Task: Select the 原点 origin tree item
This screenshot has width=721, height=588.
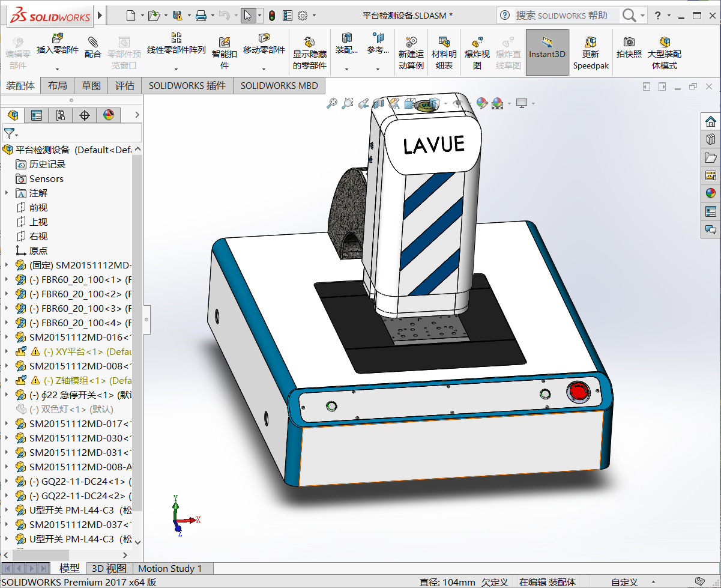Action: 38,250
